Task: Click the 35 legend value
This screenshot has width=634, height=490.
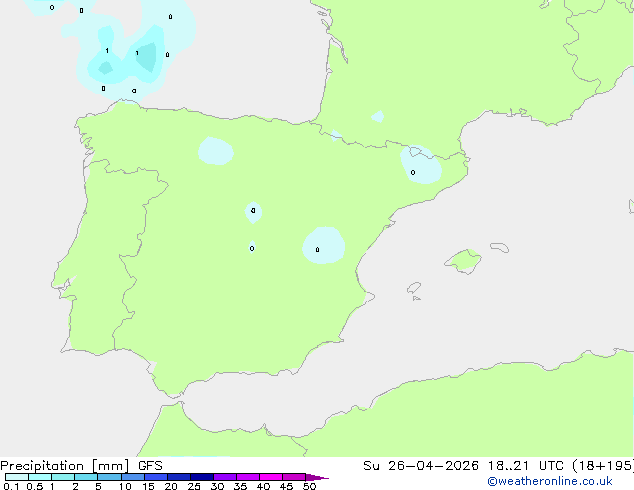Action: pyautogui.click(x=240, y=486)
